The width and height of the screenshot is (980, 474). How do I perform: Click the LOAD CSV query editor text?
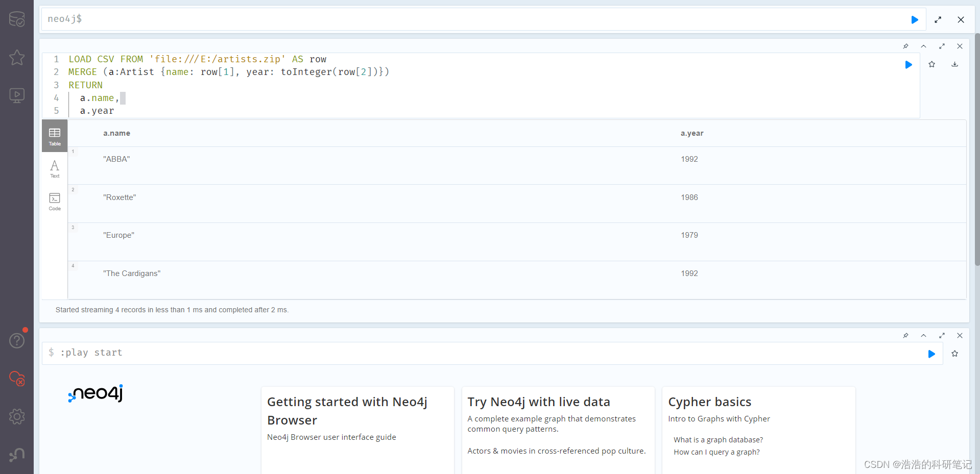[x=481, y=85]
